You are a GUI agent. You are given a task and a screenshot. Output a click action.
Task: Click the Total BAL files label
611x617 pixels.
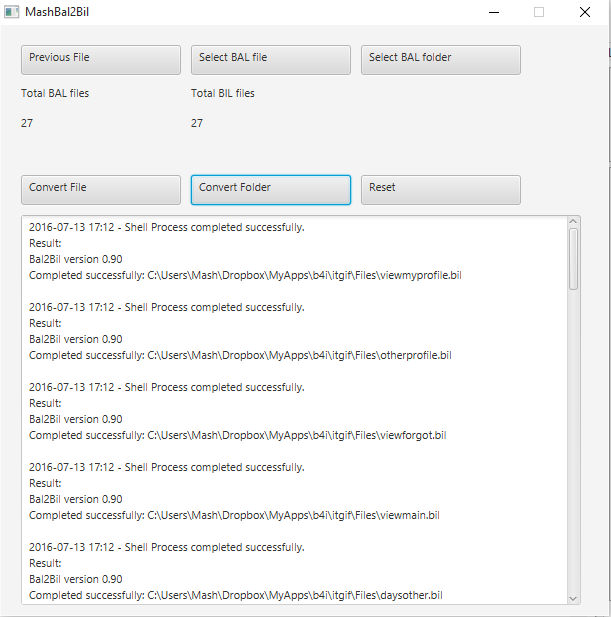[x=62, y=94]
